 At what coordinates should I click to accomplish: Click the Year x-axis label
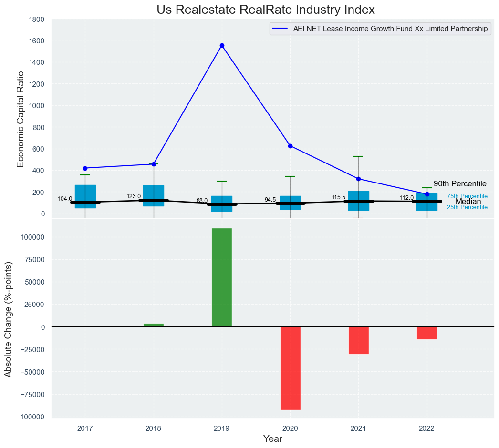pyautogui.click(x=272, y=439)
